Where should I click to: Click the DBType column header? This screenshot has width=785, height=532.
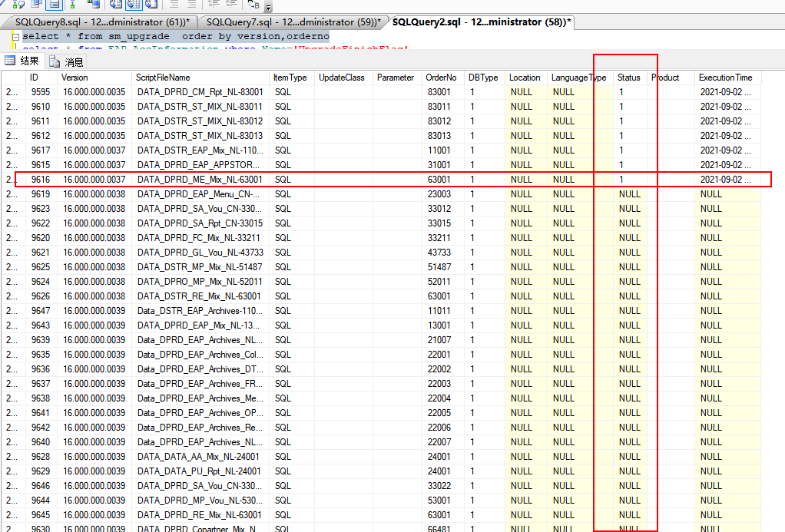(485, 78)
